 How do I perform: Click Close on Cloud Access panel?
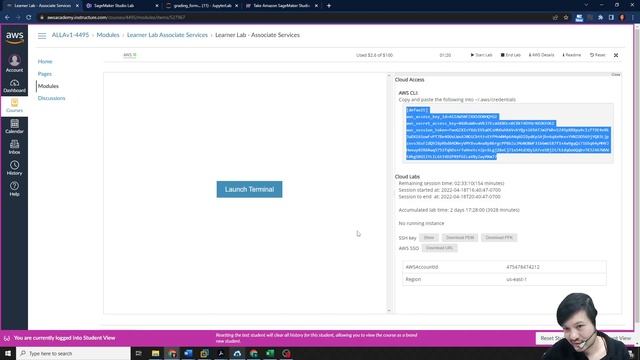click(x=616, y=75)
